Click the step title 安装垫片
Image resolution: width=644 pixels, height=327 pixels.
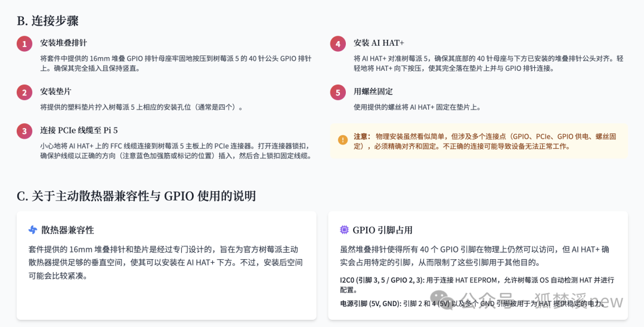coord(55,92)
